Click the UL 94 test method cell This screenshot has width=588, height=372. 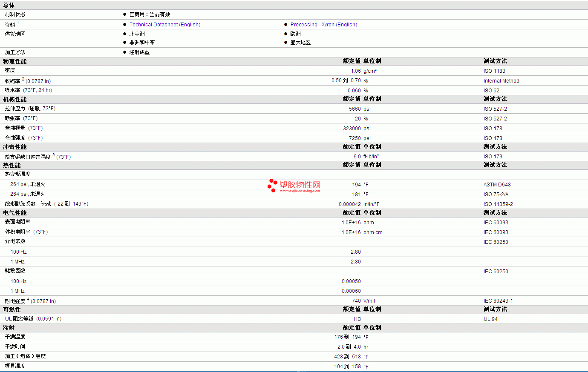click(490, 319)
